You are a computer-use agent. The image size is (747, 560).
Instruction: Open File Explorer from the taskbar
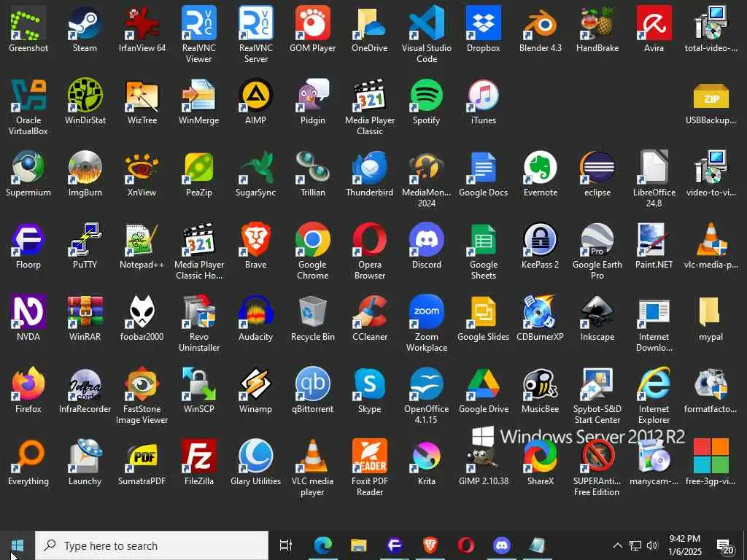coord(359,545)
